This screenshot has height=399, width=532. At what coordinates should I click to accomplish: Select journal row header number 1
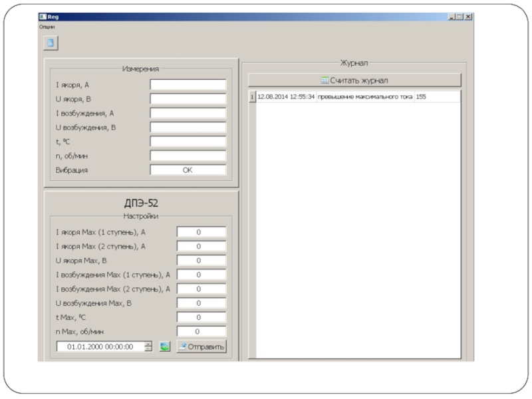[x=252, y=97]
